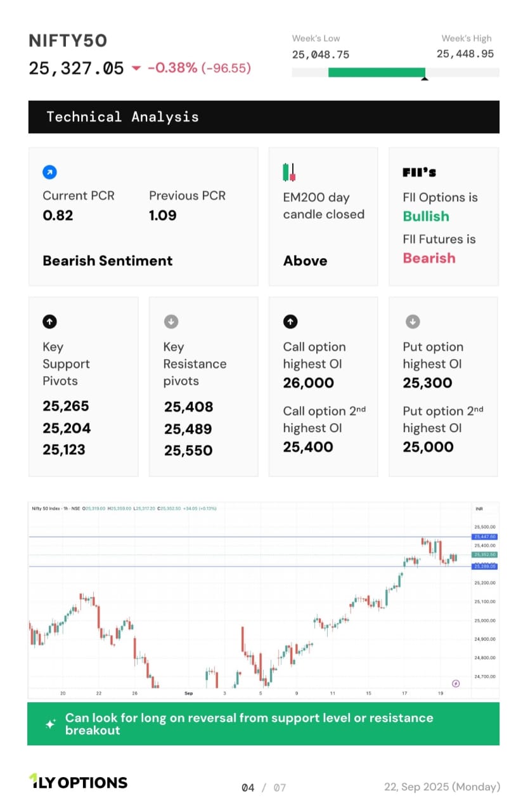The height and width of the screenshot is (812, 528).
Task: Click the green 25,352.50 current price label
Action: (485, 554)
